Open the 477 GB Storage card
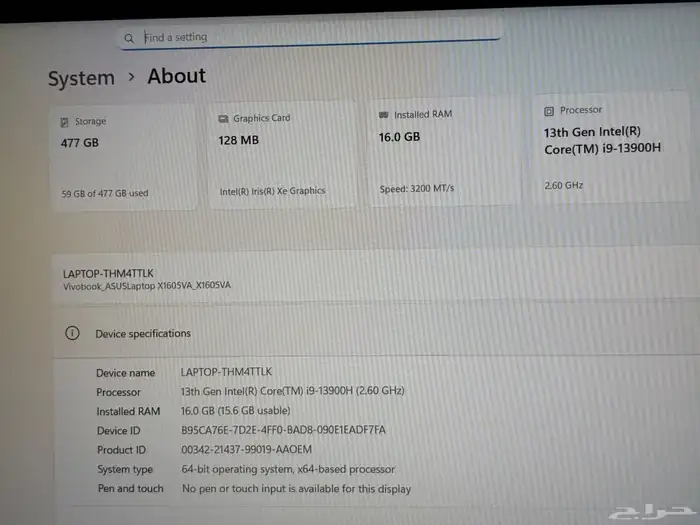The width and height of the screenshot is (700, 525). (x=122, y=157)
